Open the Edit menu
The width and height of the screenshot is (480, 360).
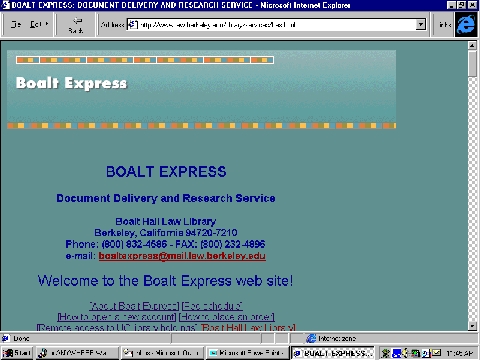pyautogui.click(x=35, y=24)
